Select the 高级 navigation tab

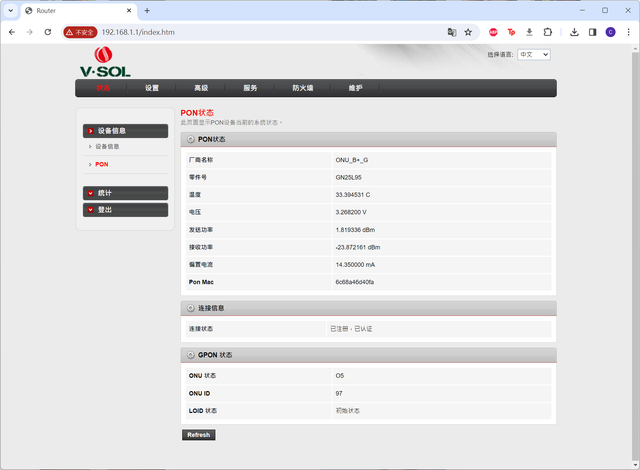[201, 88]
